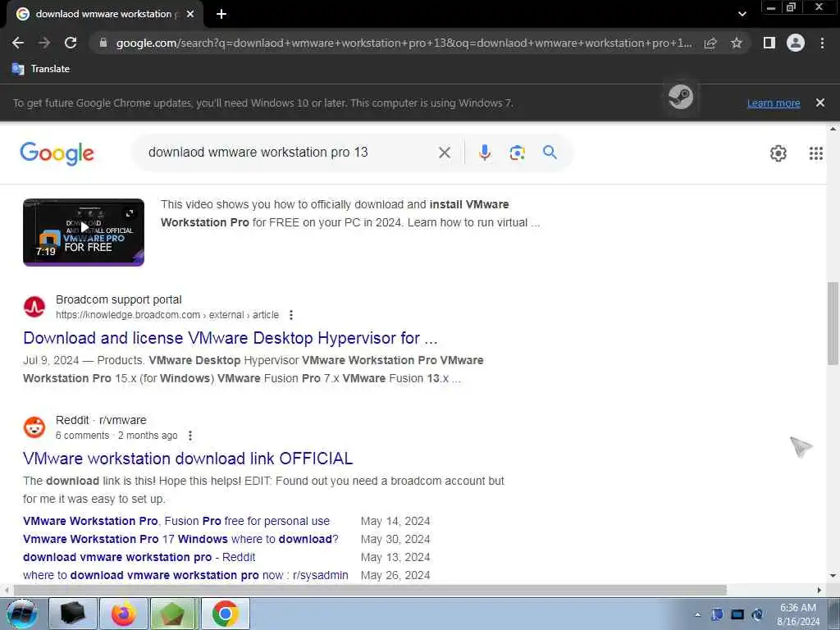Screen dimensions: 840x630
Task: Clear the search query text
Action: (x=444, y=153)
